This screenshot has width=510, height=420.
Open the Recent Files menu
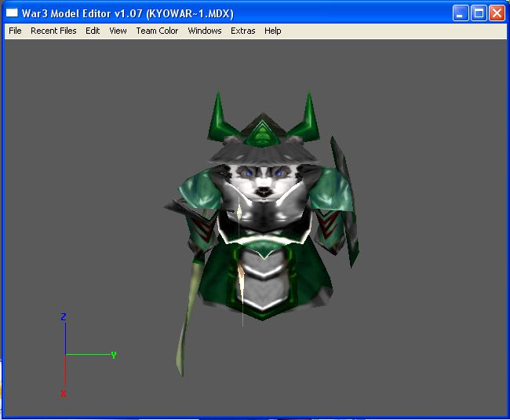click(x=53, y=31)
